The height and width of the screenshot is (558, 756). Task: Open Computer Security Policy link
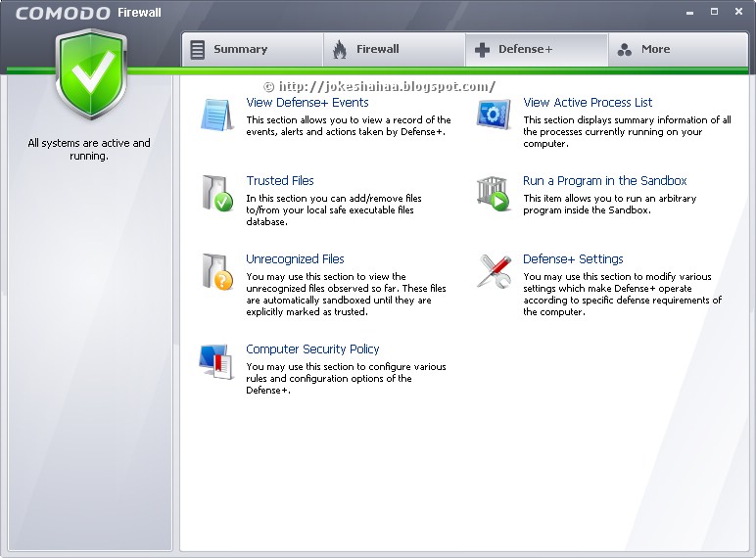[x=312, y=349]
